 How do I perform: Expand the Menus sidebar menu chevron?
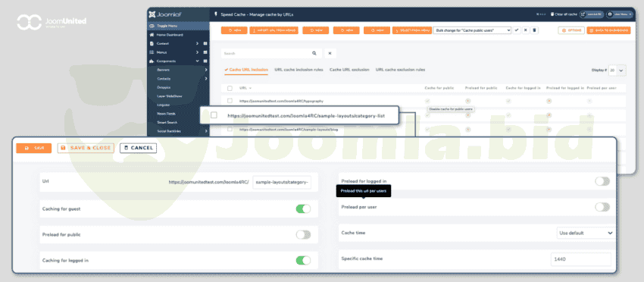[197, 52]
